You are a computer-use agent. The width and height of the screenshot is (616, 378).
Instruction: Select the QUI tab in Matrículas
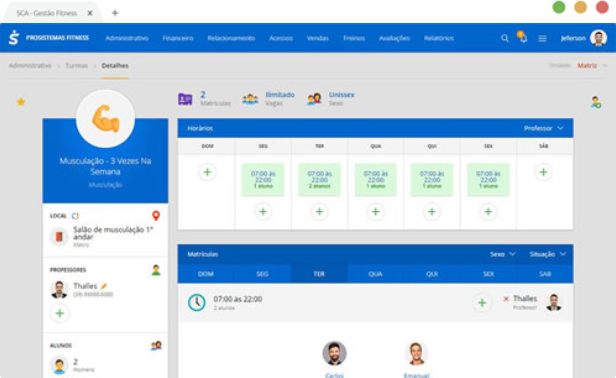point(432,274)
